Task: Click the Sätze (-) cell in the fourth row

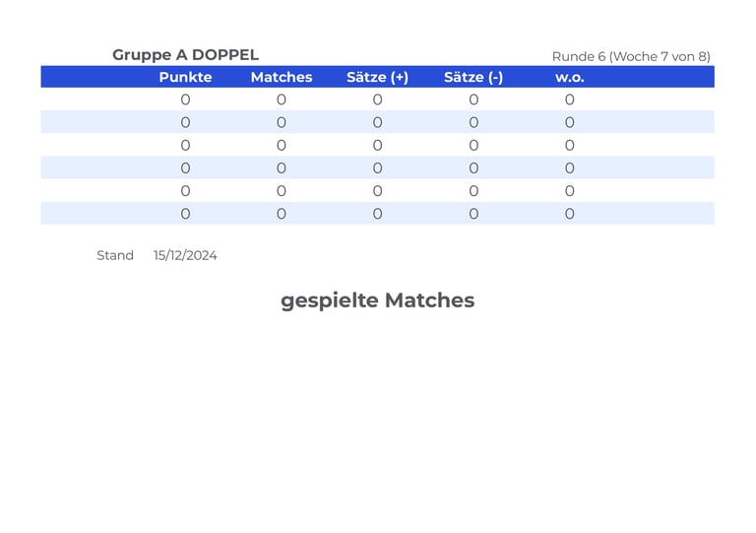Action: tap(473, 167)
